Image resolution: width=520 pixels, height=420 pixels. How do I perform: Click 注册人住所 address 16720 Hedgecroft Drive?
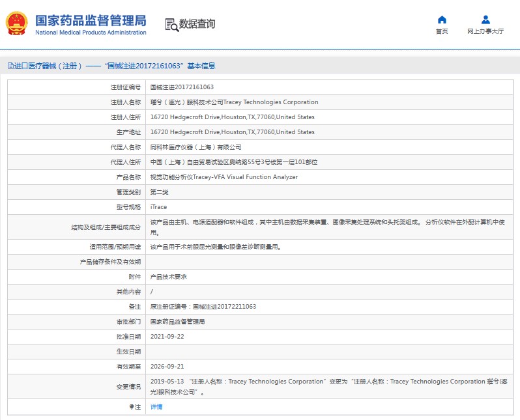(x=232, y=117)
